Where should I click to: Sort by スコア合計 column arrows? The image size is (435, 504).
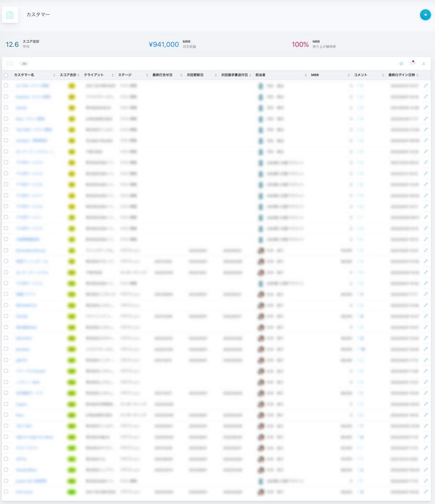(x=78, y=75)
